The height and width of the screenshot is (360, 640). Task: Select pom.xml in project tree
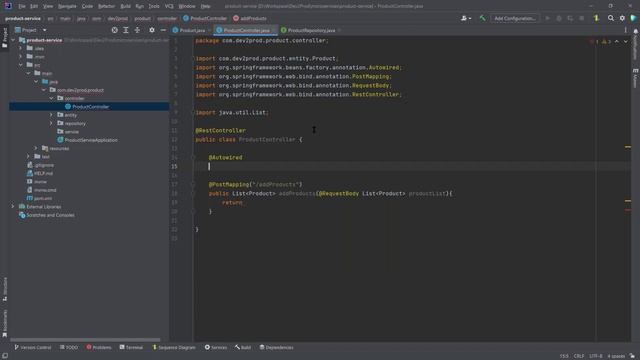[x=43, y=198]
